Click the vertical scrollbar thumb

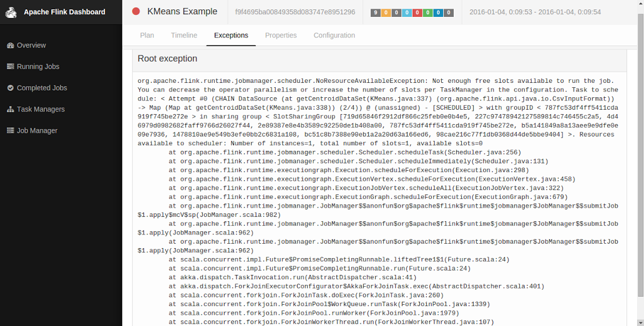click(x=641, y=154)
